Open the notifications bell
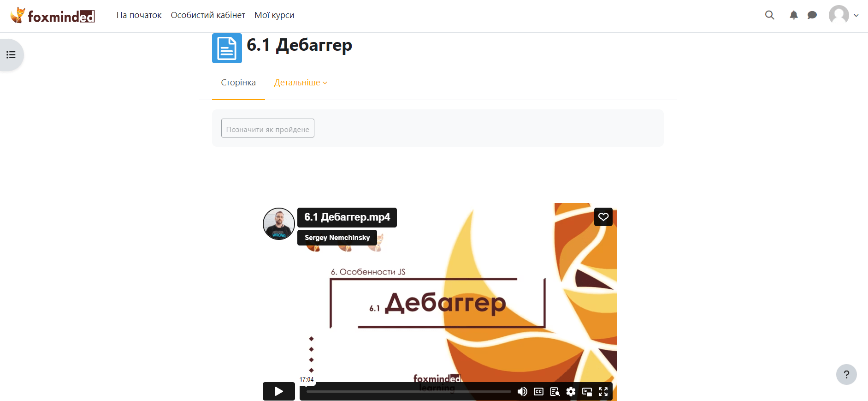 tap(794, 15)
